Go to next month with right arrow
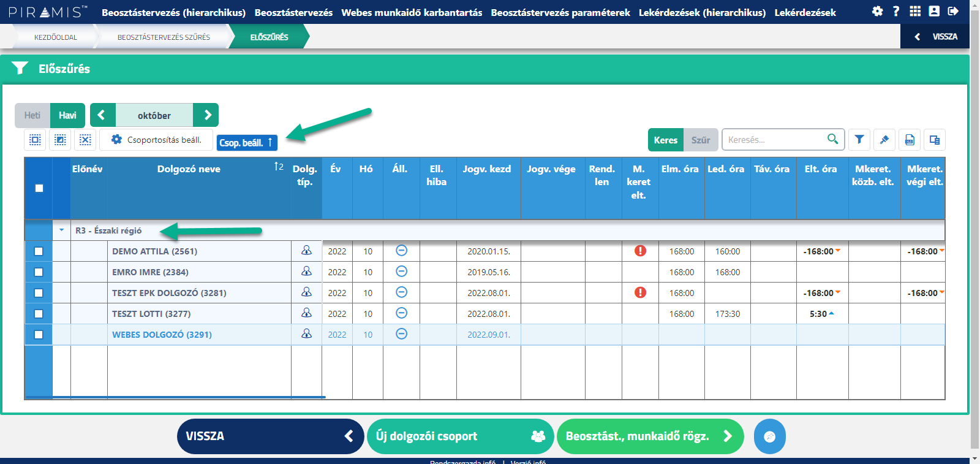 (206, 115)
